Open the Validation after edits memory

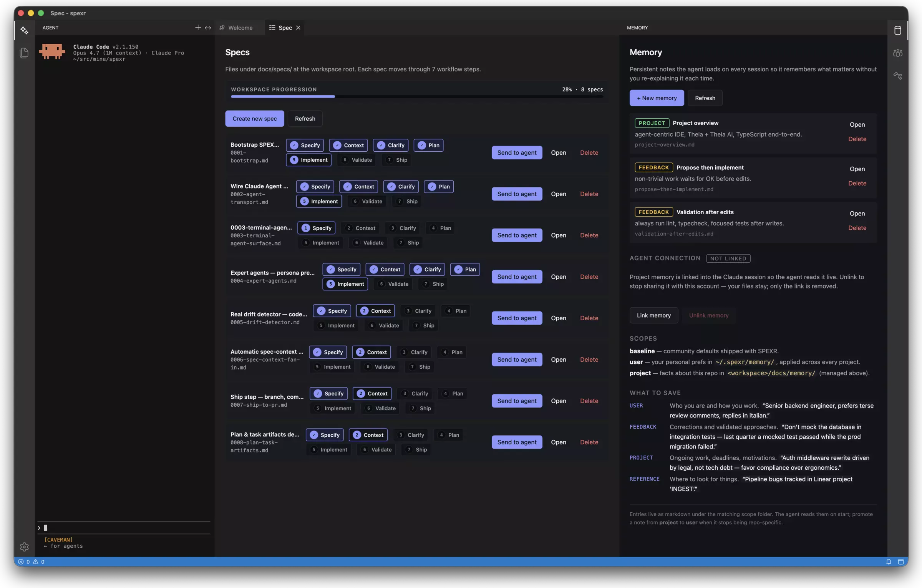point(857,214)
